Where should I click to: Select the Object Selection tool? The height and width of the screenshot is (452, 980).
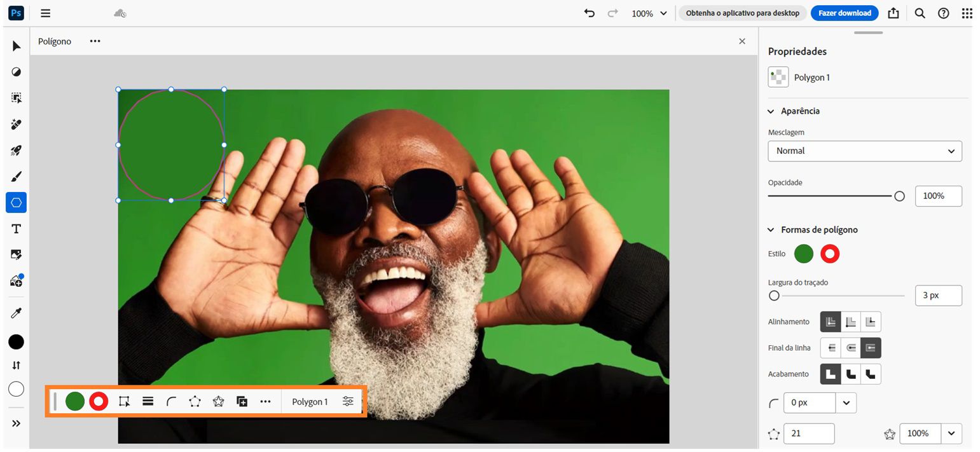pyautogui.click(x=16, y=97)
